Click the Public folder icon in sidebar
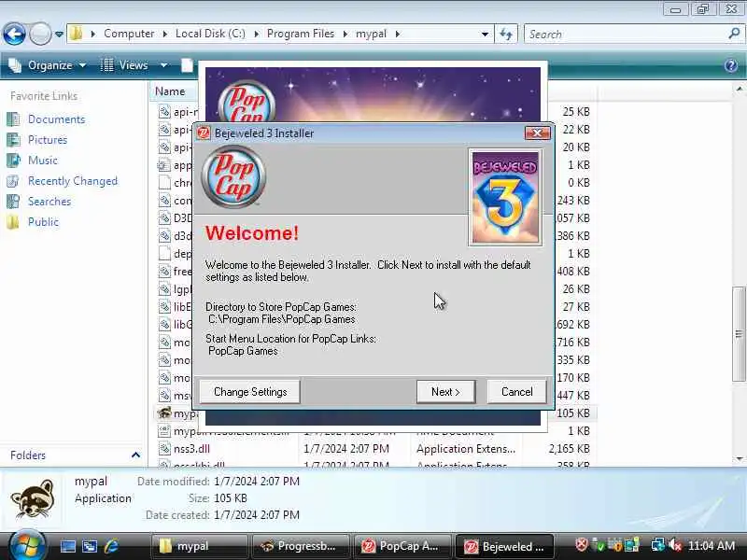Screen dimensions: 747x560 (x=13, y=222)
